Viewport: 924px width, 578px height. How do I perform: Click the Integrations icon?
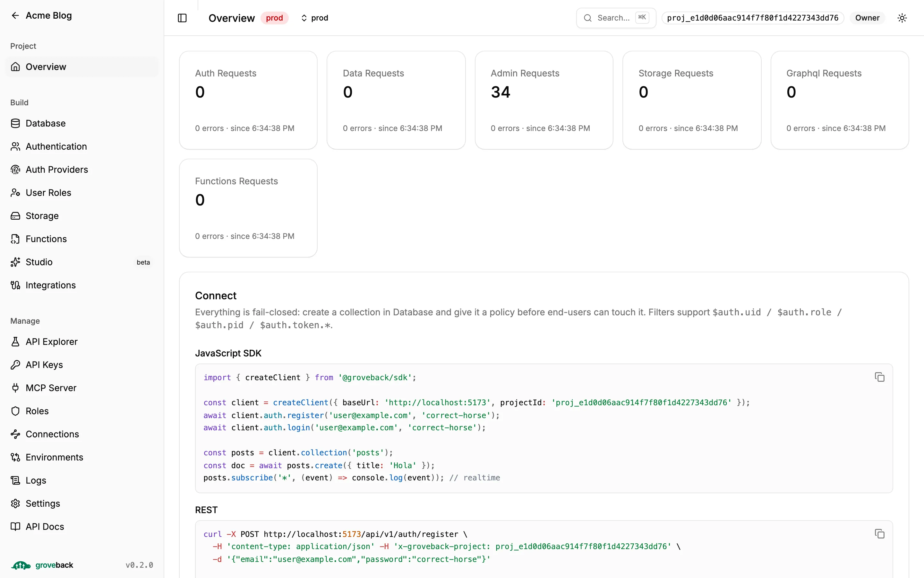click(15, 285)
